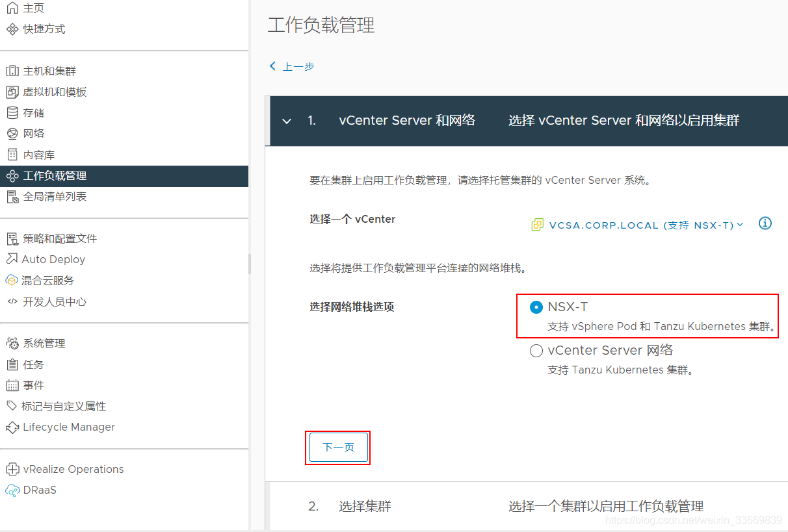Click the 主机和集群 icon

12,71
